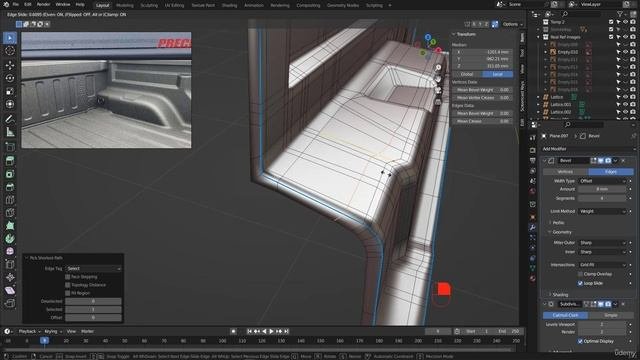
Task: Select the Annotate tool
Action: [10, 119]
